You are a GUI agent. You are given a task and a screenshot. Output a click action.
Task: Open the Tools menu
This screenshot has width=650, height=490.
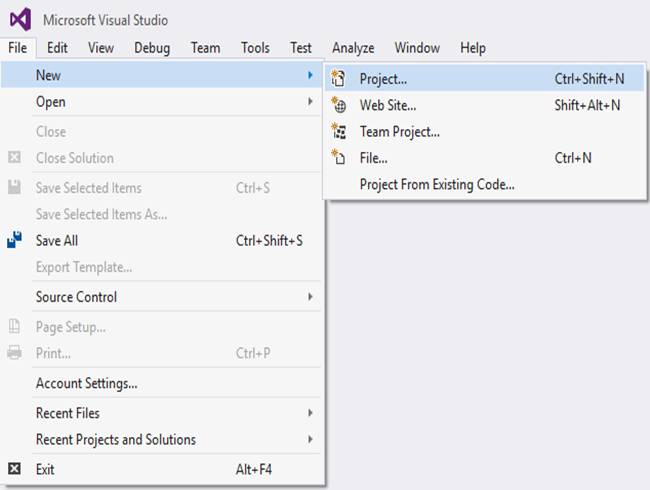pyautogui.click(x=255, y=47)
